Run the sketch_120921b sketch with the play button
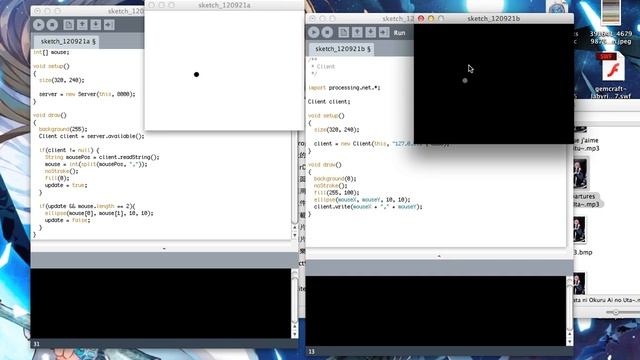Screen dimensions: 640x360 [x=313, y=32]
